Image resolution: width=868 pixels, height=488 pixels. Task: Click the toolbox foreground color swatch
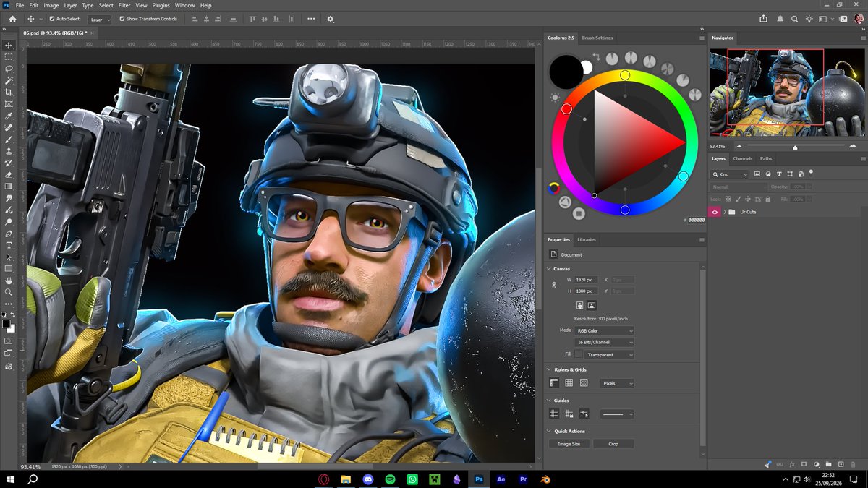click(x=7, y=323)
